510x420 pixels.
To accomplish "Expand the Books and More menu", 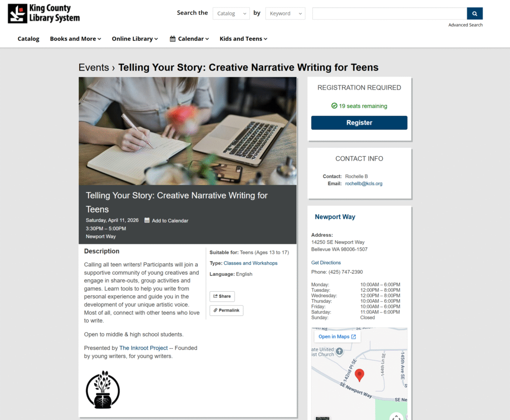I will click(76, 39).
